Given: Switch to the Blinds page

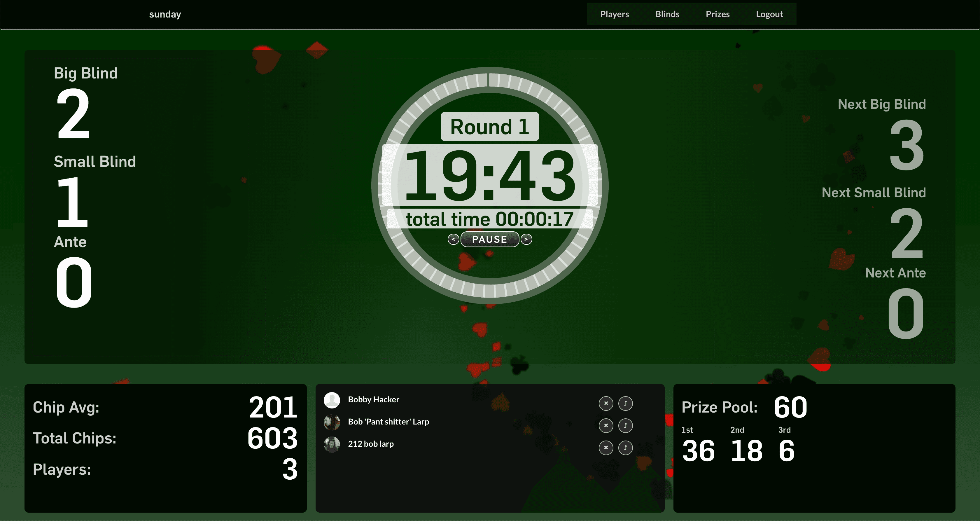Looking at the screenshot, I should pos(667,14).
